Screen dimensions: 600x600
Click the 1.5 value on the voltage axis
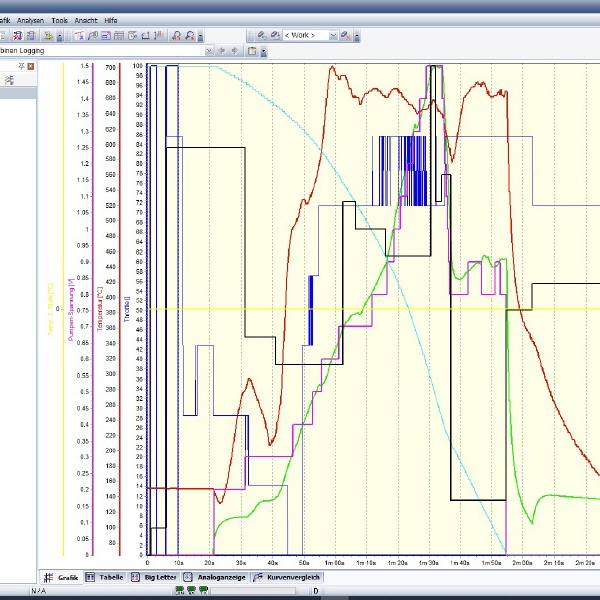click(x=85, y=66)
